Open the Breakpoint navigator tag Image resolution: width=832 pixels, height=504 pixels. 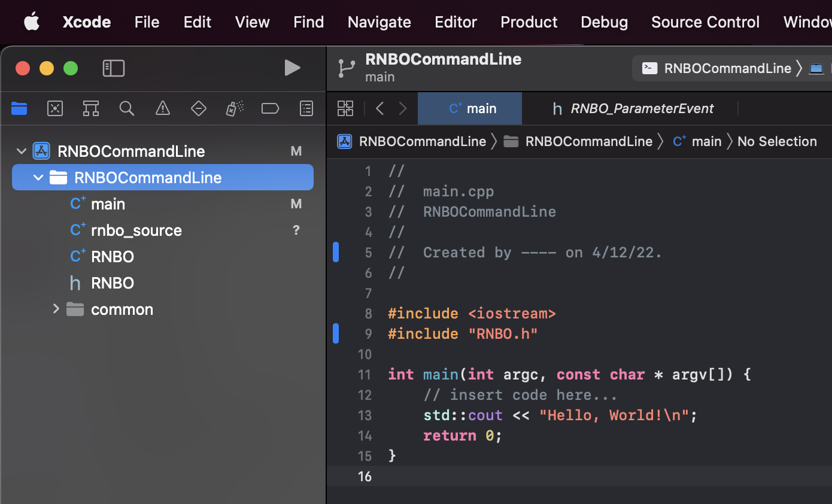pyautogui.click(x=270, y=108)
